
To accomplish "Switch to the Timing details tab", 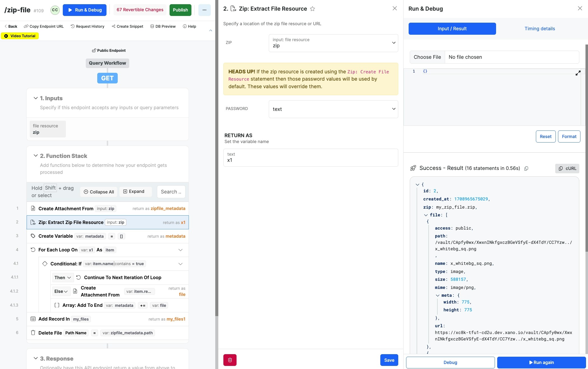I will pos(539,29).
